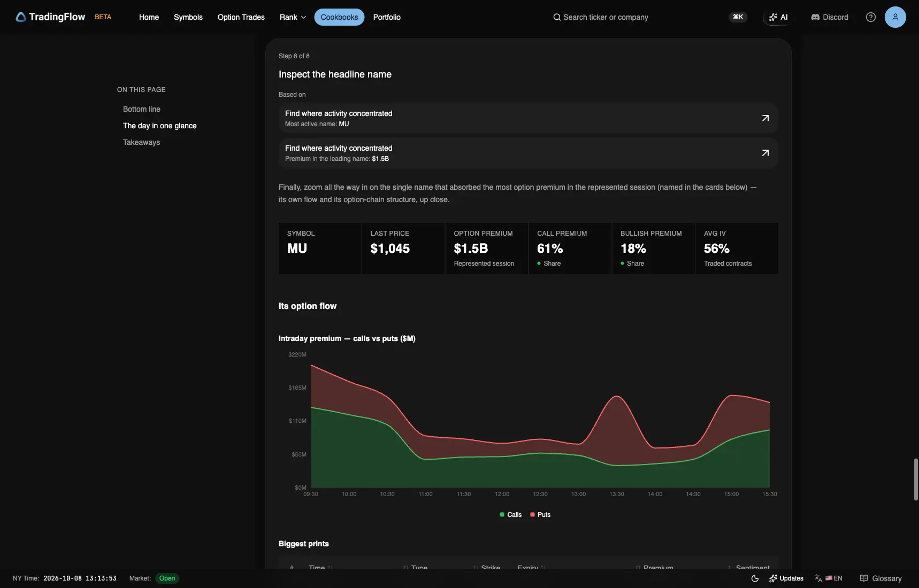This screenshot has height=588, width=919.
Task: Open the MU most active name arrow
Action: click(765, 118)
